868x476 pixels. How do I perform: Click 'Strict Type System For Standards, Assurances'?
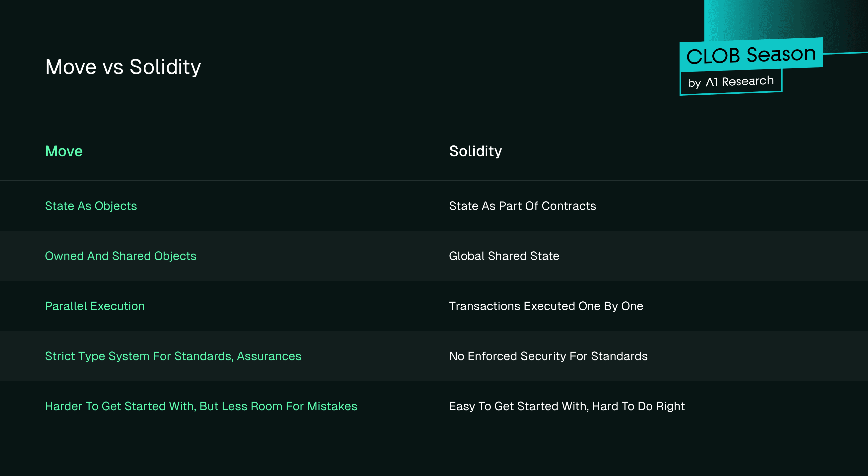pos(173,356)
